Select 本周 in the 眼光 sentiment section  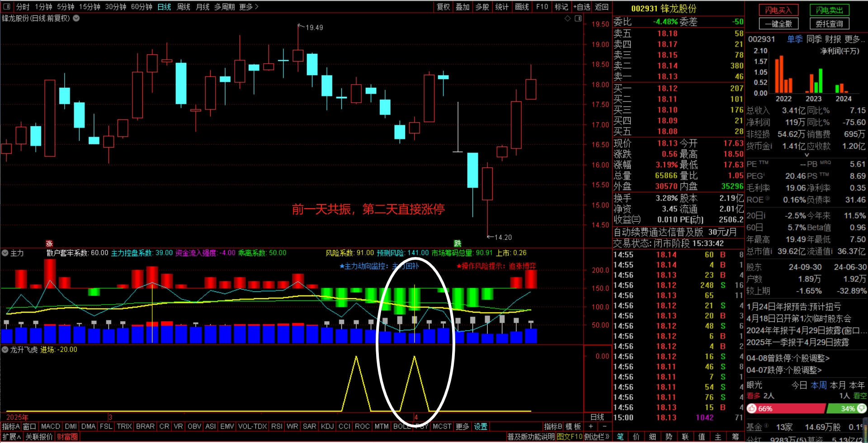(819, 385)
